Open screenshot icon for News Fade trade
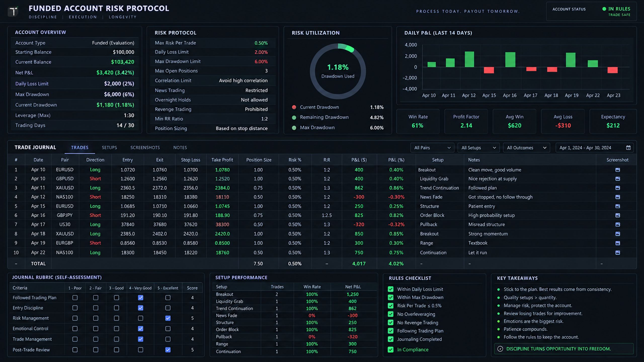The height and width of the screenshot is (362, 644). point(618,197)
